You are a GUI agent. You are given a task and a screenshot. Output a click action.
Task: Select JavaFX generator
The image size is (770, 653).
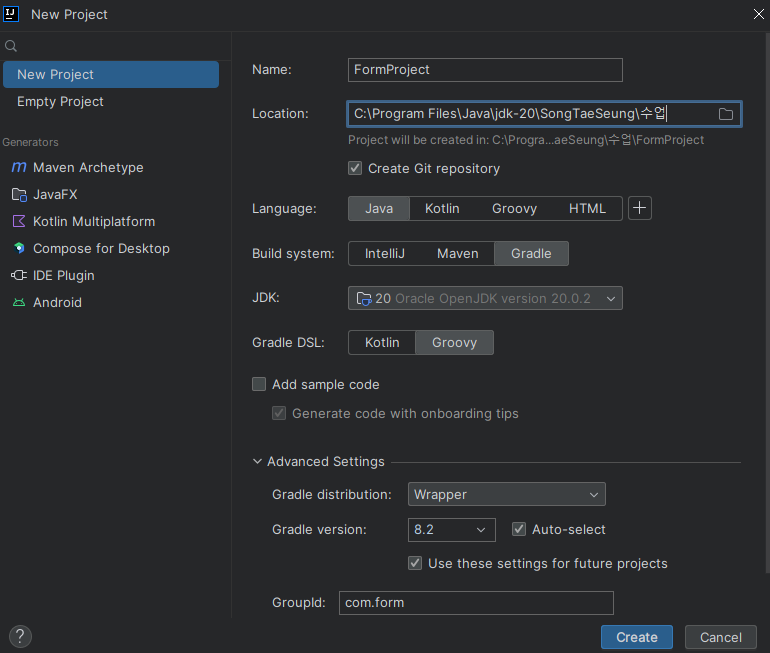click(111, 194)
